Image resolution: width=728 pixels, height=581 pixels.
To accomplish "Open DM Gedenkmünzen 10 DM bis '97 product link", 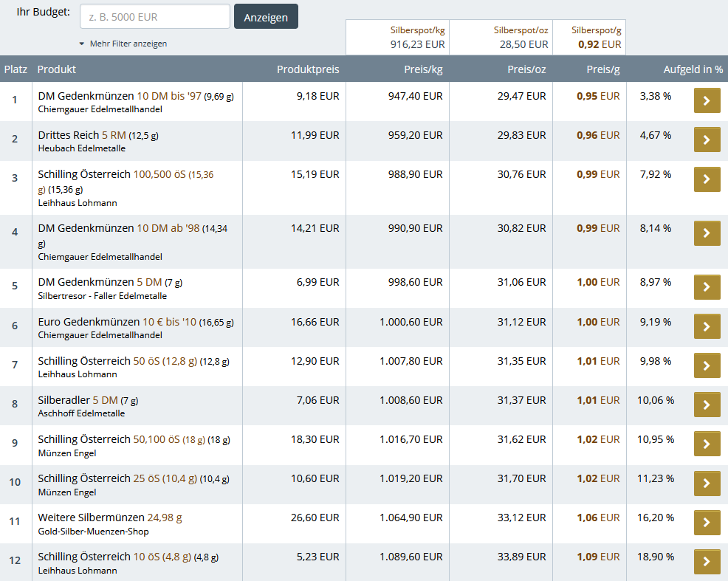I will pos(136,96).
